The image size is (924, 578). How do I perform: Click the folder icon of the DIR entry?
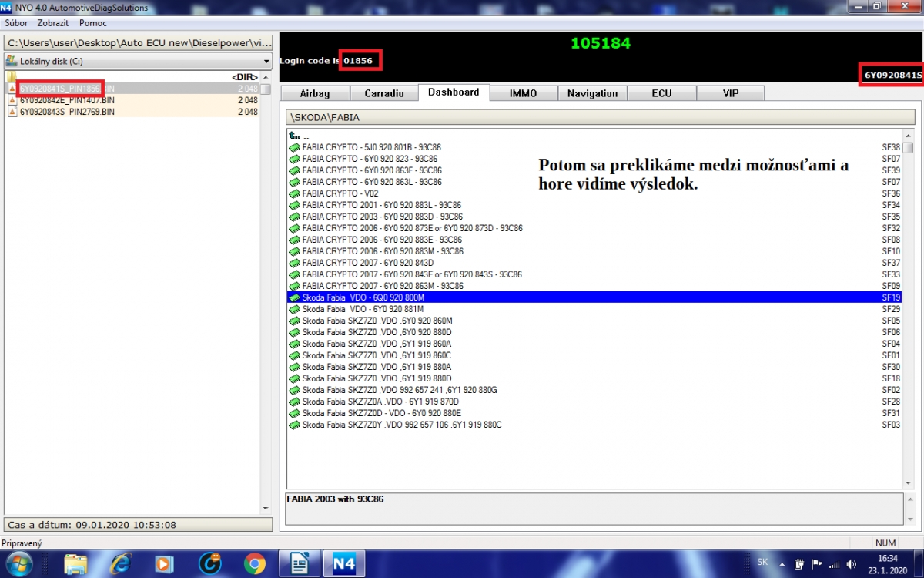[12, 77]
